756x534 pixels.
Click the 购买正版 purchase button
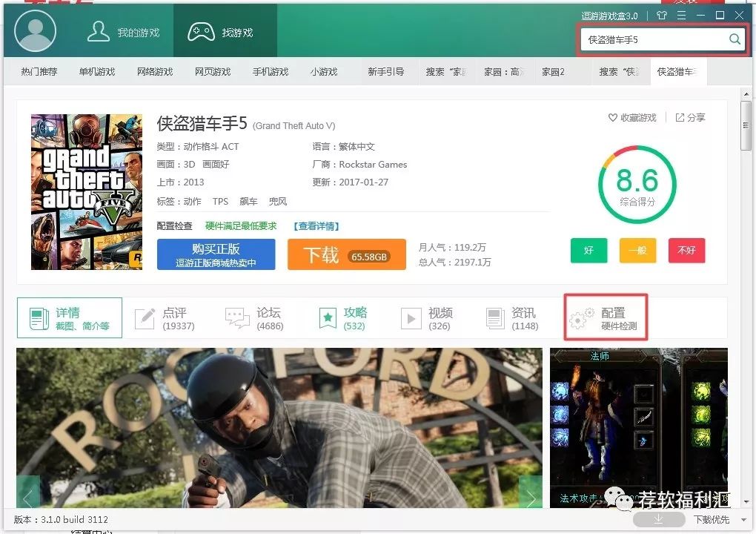tap(216, 254)
